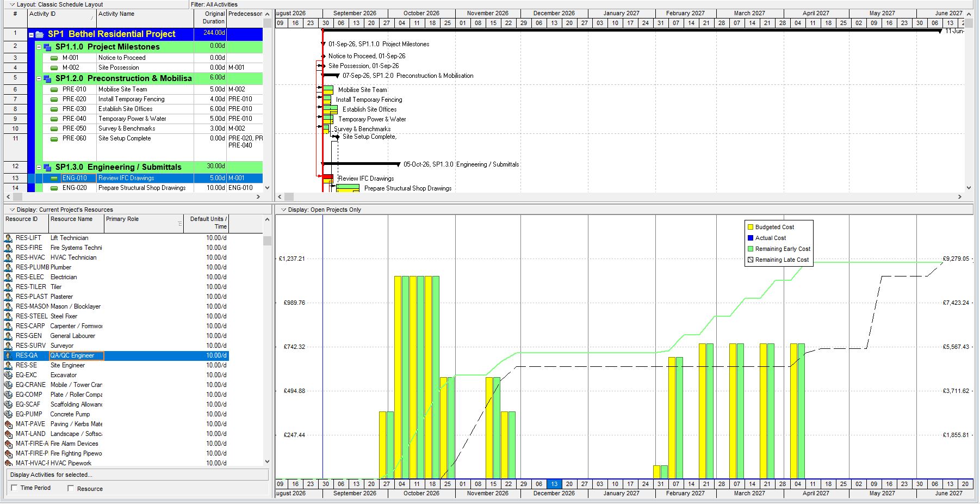
Task: Select the Establish Site Offices activity name cell
Action: pos(145,109)
